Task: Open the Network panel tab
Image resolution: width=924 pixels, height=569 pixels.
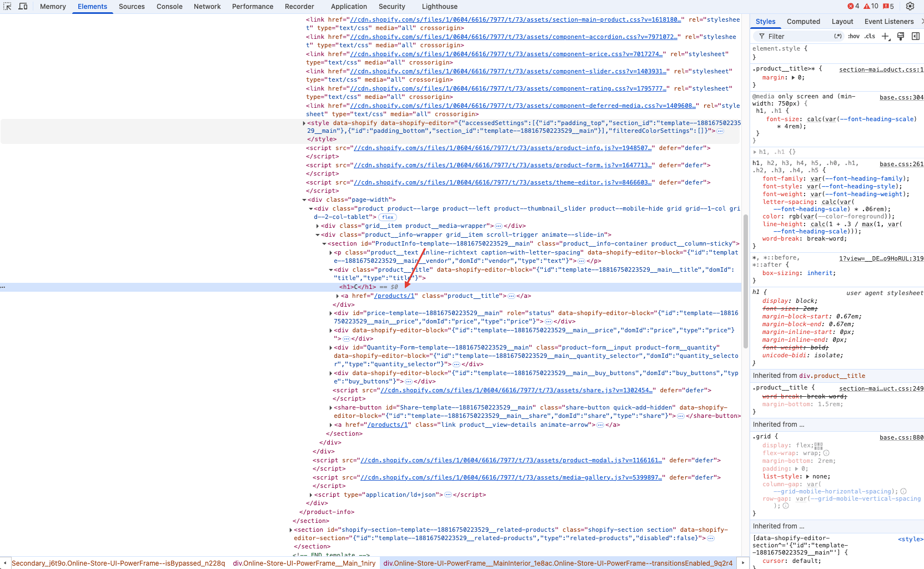Action: pos(207,7)
